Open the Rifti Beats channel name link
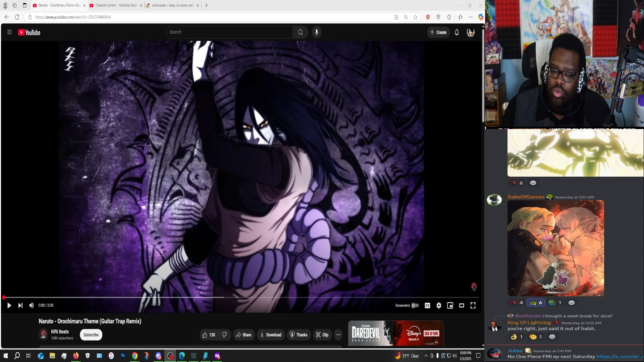 (60, 332)
